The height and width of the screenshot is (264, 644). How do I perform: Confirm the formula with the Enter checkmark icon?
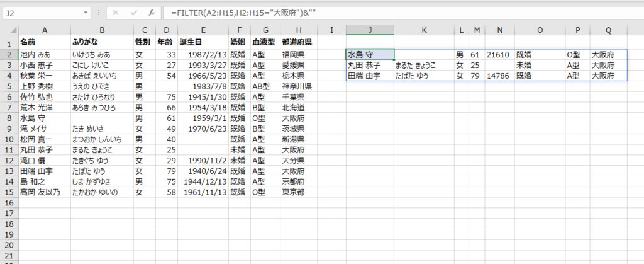point(134,12)
